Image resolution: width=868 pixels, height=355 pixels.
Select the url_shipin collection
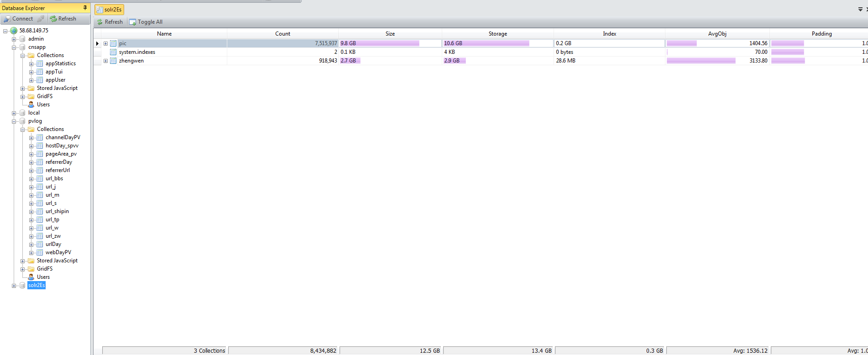point(57,211)
